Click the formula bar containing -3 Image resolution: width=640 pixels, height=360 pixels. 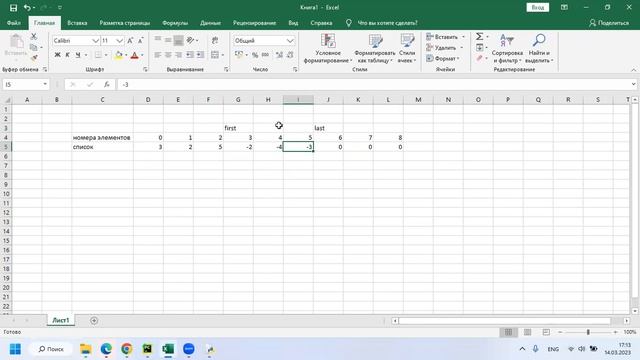(373, 84)
